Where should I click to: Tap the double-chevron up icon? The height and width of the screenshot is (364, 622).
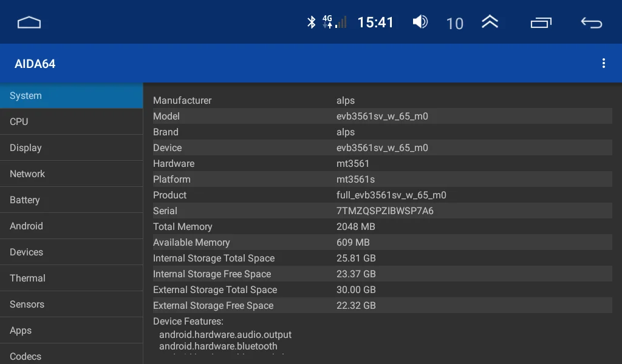(490, 22)
